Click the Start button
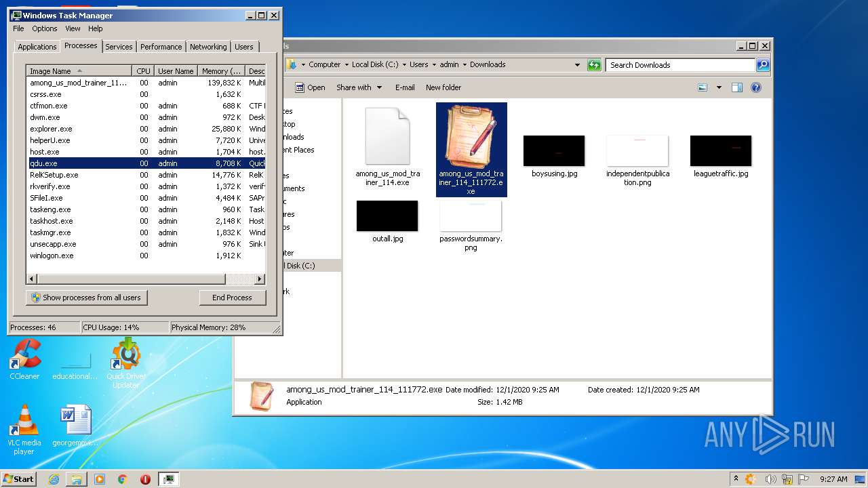 tap(18, 479)
